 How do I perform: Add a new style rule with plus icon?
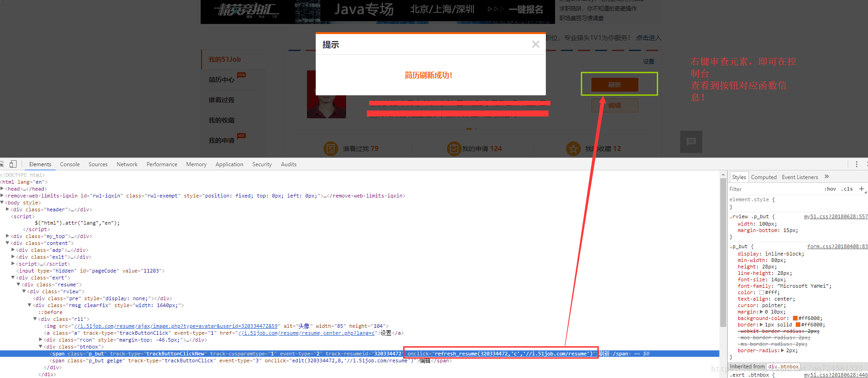click(x=862, y=189)
